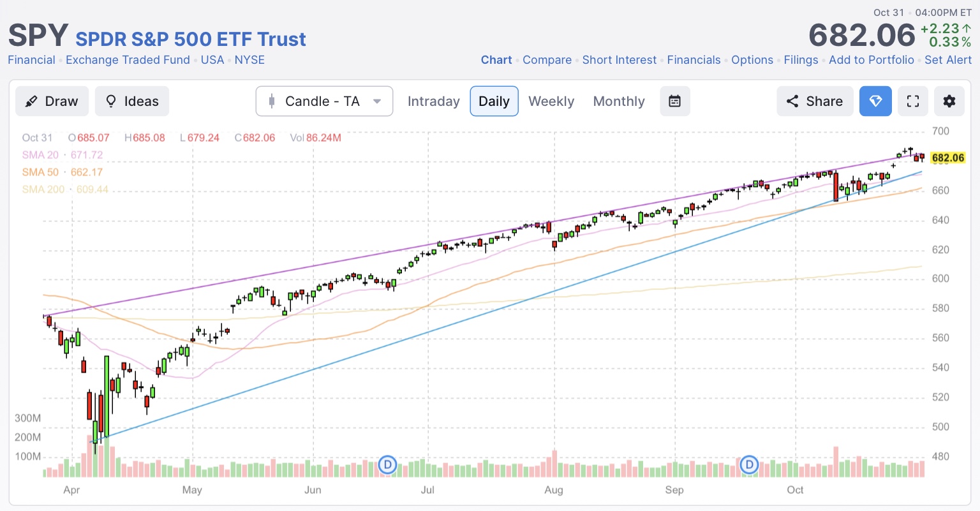Screen dimensions: 980x511
Task: Toggle the SMA 20 legend entry
Action: (x=62, y=155)
